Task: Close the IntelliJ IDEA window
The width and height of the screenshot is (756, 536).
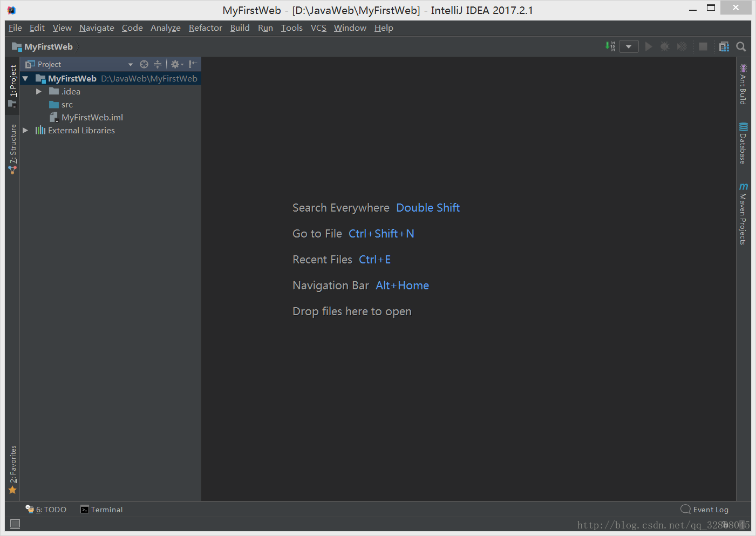Action: [736, 8]
